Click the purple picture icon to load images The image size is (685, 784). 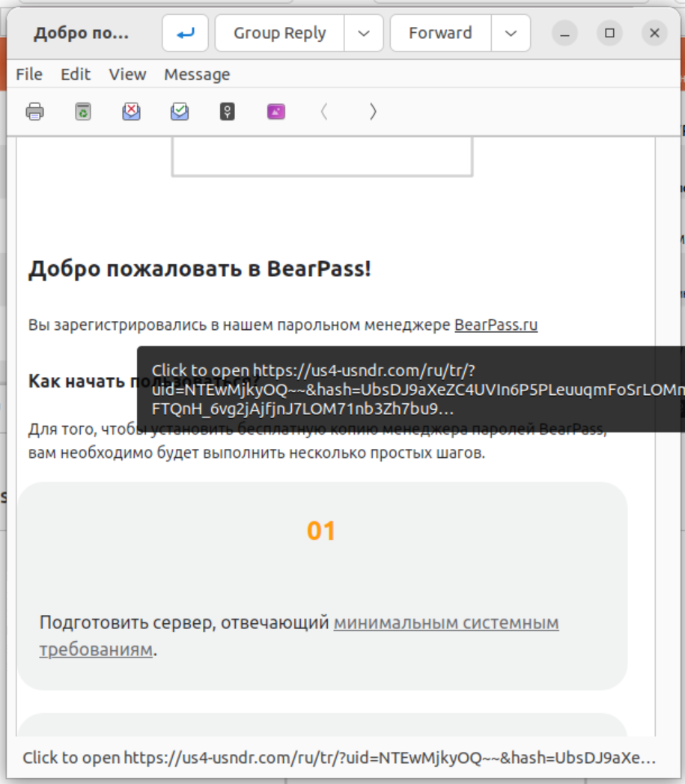tap(276, 112)
